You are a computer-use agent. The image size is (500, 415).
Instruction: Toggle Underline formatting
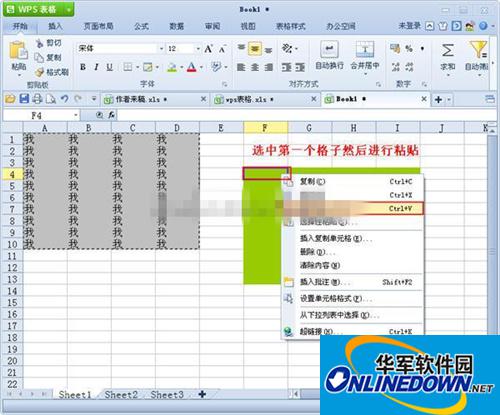[x=109, y=67]
